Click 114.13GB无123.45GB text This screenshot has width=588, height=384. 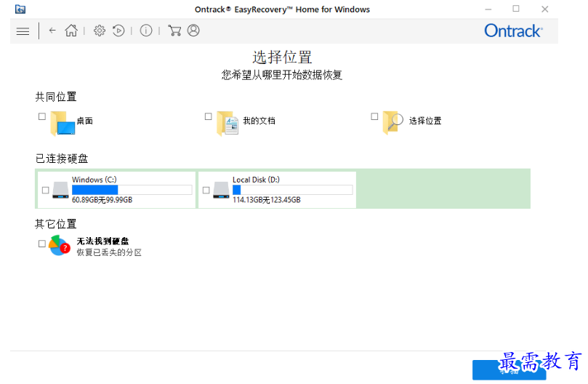(266, 200)
